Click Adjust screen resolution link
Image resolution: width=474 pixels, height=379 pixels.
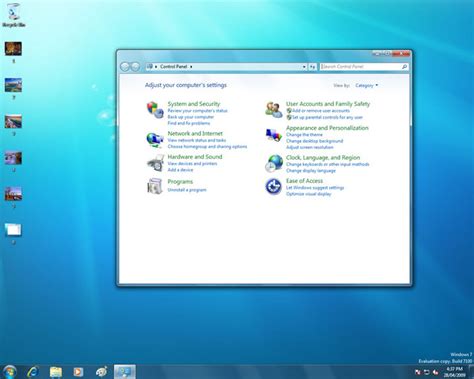pyautogui.click(x=310, y=147)
